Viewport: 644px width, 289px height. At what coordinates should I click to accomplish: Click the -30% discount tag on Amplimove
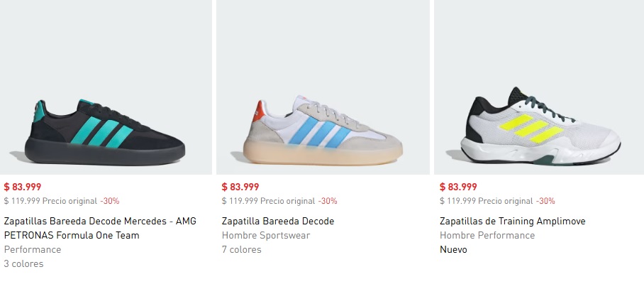click(545, 201)
